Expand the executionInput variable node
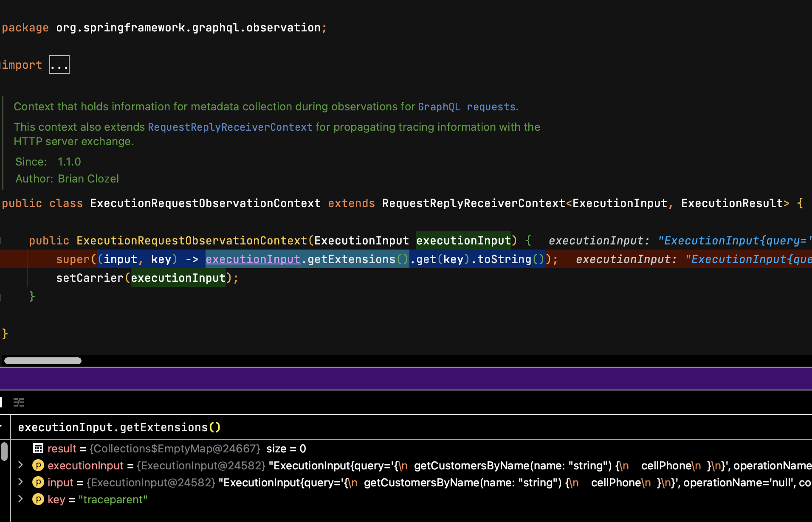The height and width of the screenshot is (522, 812). coord(20,465)
